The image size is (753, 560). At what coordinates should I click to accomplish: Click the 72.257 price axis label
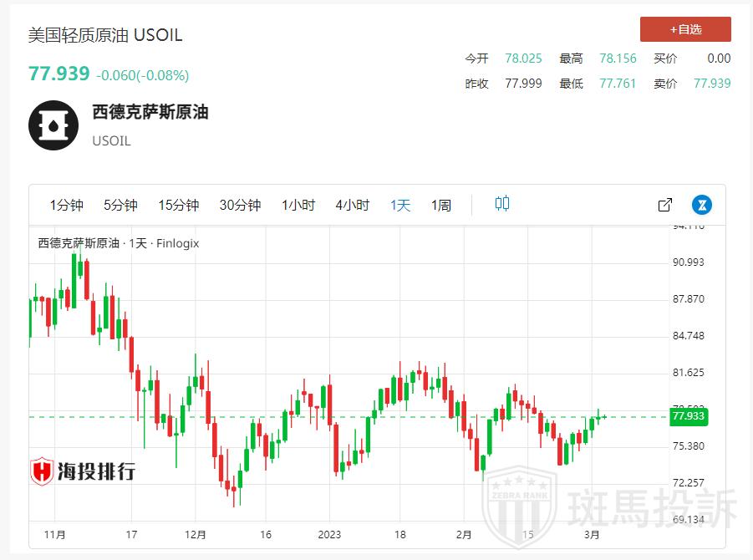(x=688, y=482)
